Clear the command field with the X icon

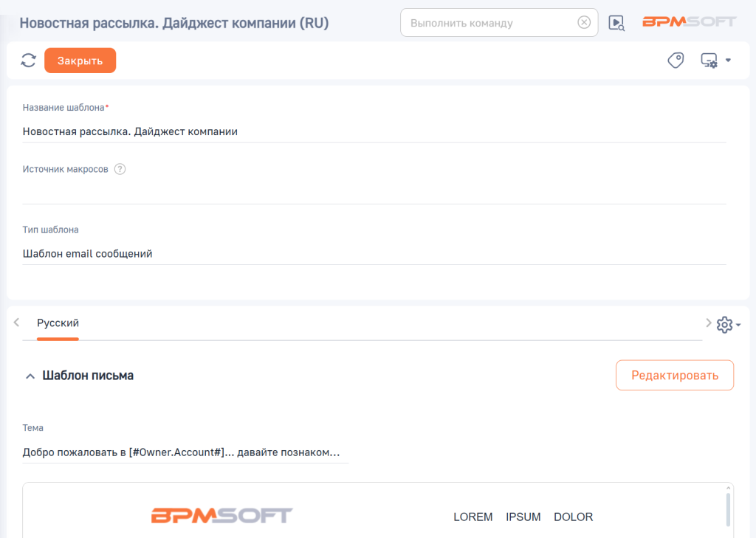[x=584, y=23]
